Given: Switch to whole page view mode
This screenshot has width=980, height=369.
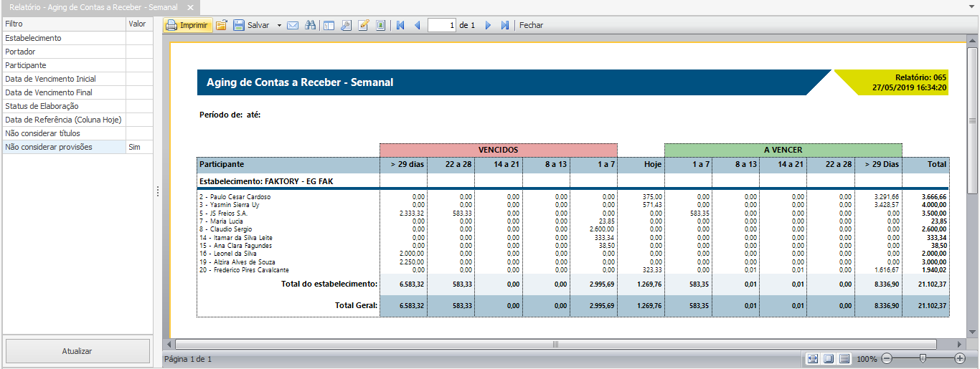Looking at the screenshot, I should point(829,358).
